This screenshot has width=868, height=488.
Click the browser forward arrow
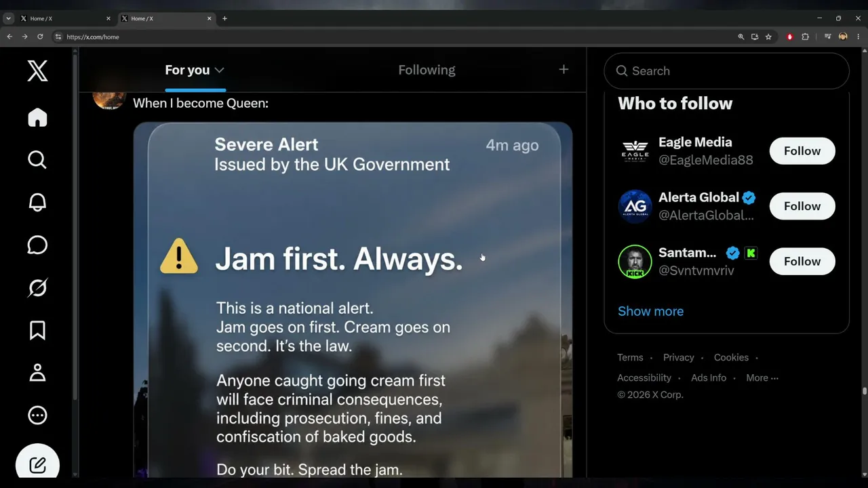(x=24, y=37)
